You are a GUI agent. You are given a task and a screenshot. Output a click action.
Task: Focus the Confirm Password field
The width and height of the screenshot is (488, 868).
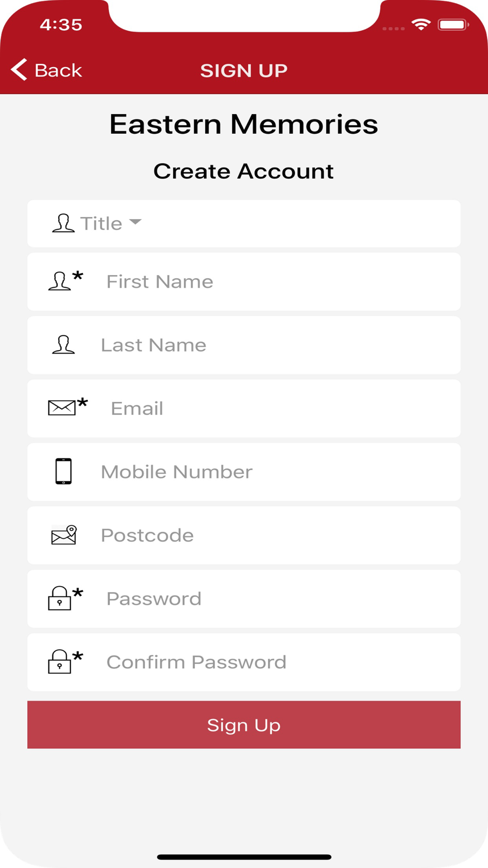[x=244, y=662]
